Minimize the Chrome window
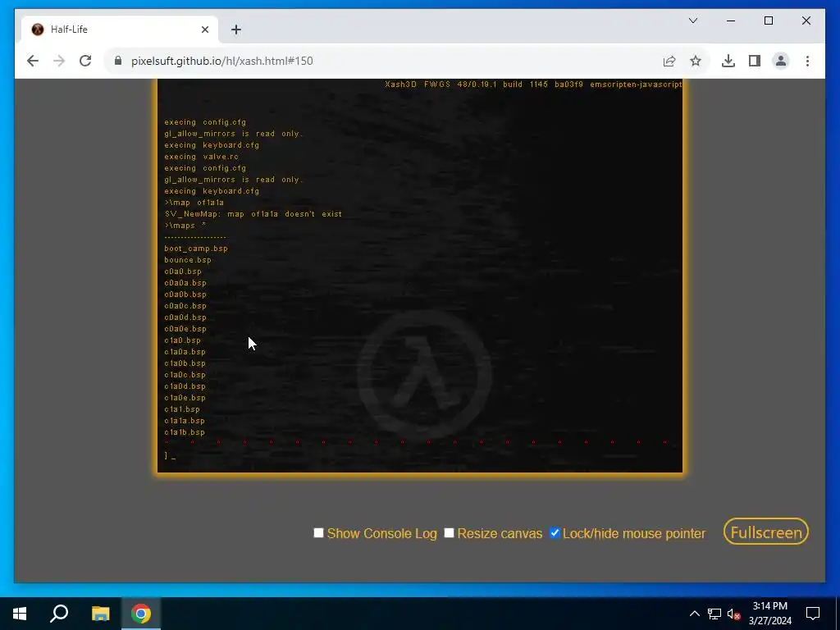This screenshot has width=840, height=630. pyautogui.click(x=731, y=21)
